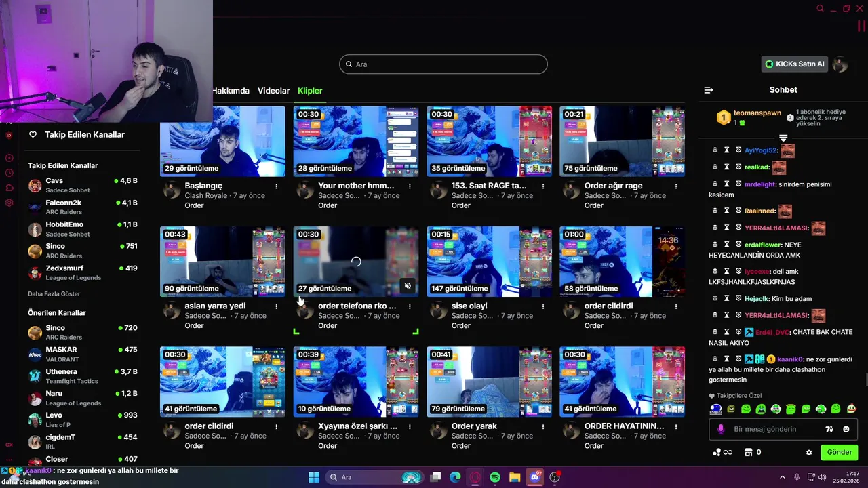
Task: Click the microphone icon in message box
Action: click(x=720, y=429)
